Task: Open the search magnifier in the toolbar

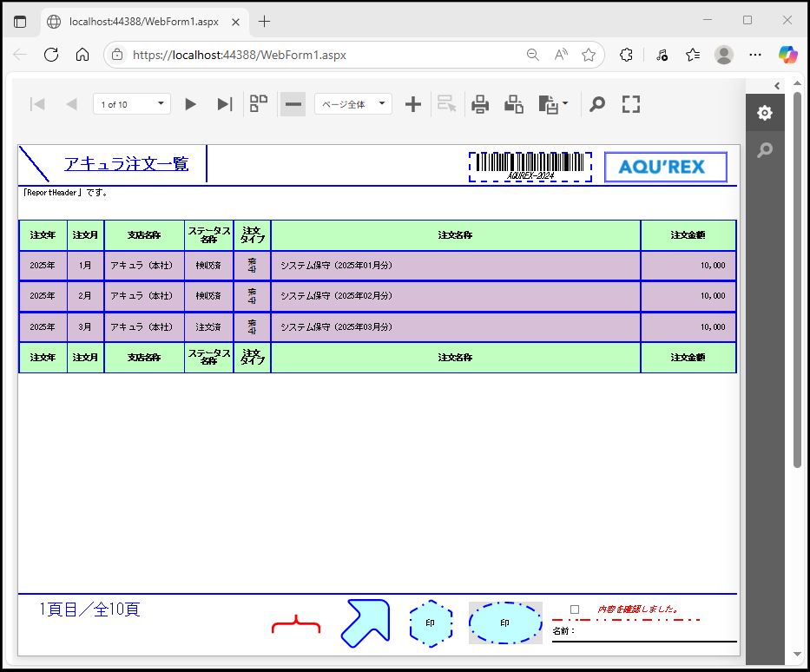Action: click(x=596, y=104)
